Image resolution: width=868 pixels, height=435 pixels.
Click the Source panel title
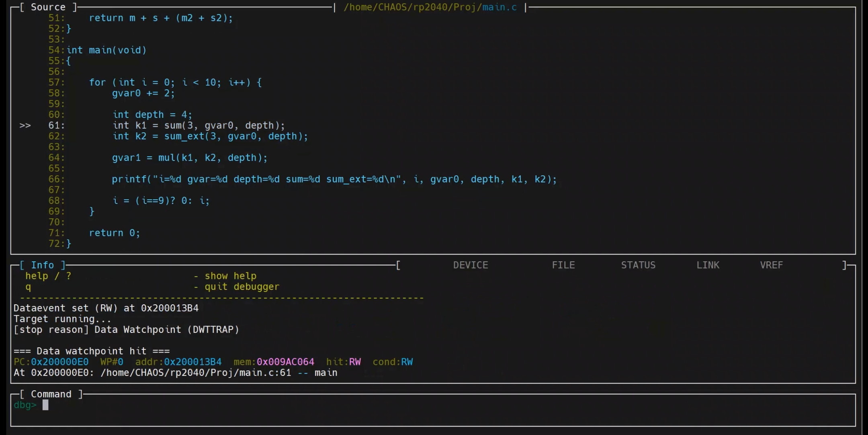pyautogui.click(x=48, y=7)
